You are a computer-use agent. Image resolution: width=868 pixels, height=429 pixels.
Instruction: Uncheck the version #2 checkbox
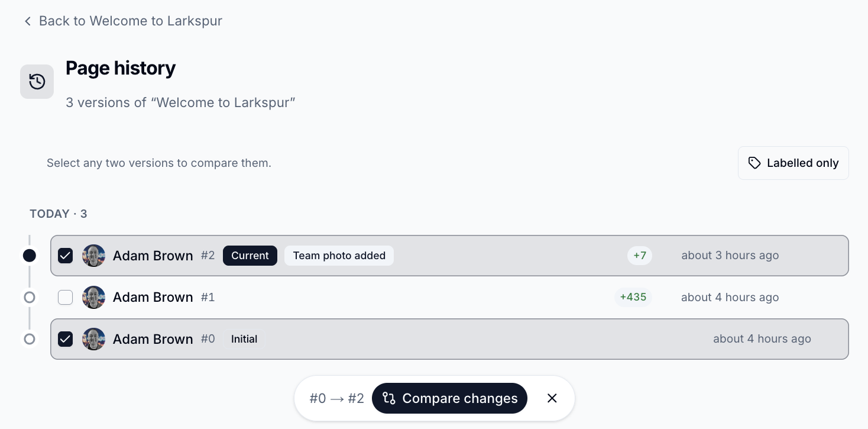pos(65,256)
